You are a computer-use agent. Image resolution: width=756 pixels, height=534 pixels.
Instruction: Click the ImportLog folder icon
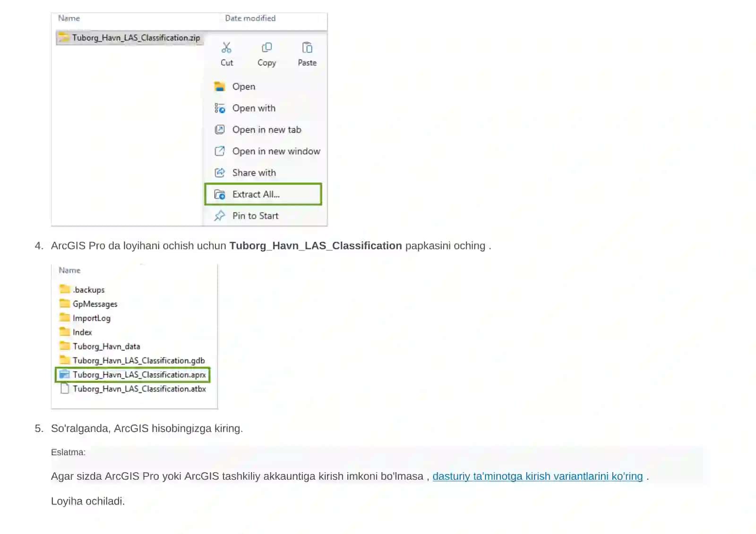click(x=65, y=317)
